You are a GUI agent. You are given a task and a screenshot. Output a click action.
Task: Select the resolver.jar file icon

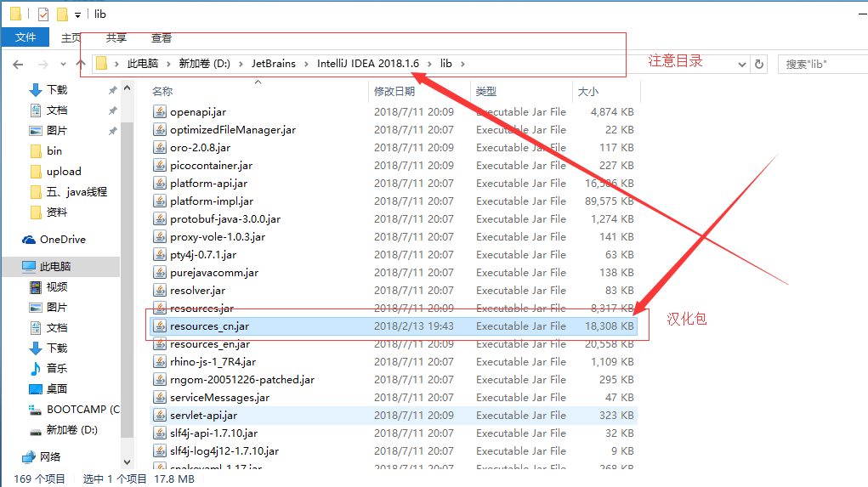[x=160, y=291]
